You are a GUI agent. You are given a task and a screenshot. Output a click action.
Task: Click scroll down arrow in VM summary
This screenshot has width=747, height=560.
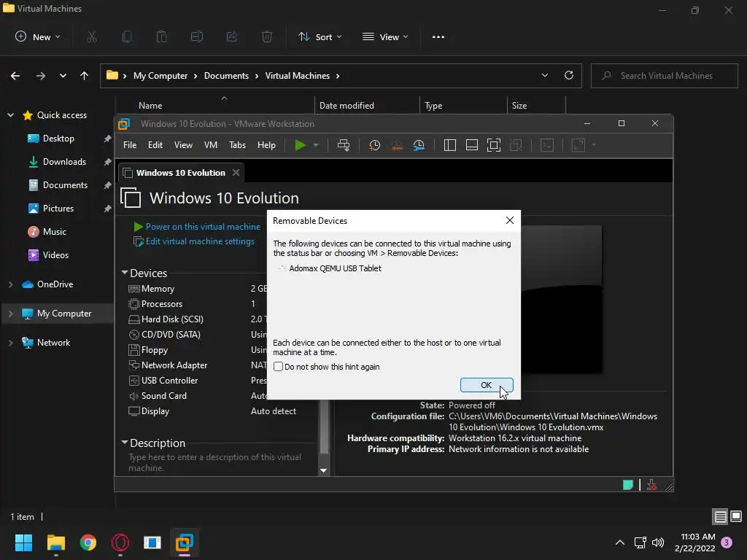(x=323, y=470)
